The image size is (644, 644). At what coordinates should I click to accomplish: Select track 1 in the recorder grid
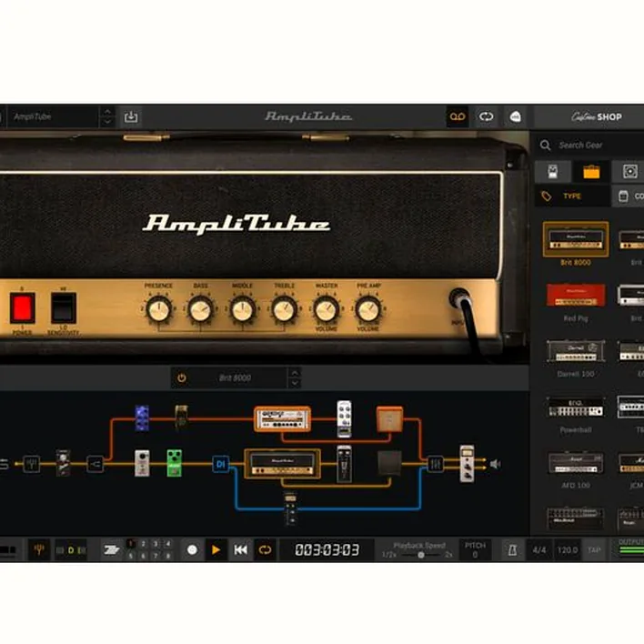(x=131, y=544)
